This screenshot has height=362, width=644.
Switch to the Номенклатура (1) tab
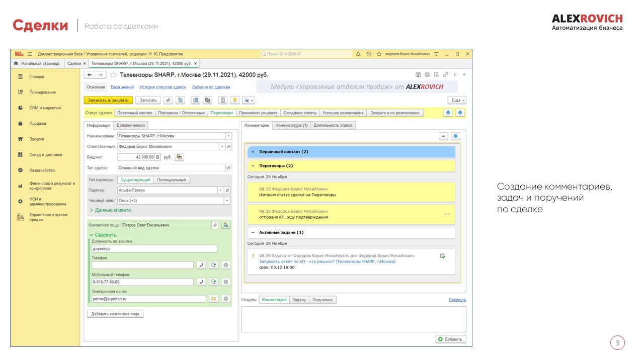point(291,125)
